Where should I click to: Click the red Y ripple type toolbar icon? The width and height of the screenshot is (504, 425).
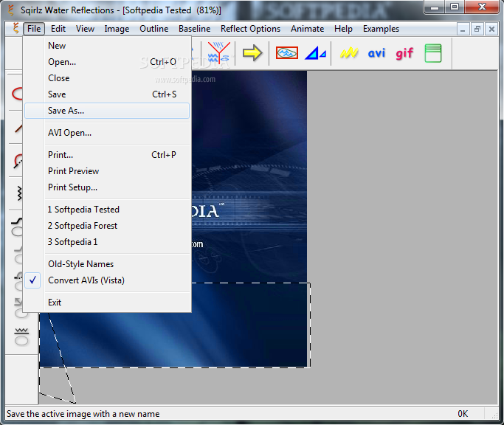coord(219,53)
